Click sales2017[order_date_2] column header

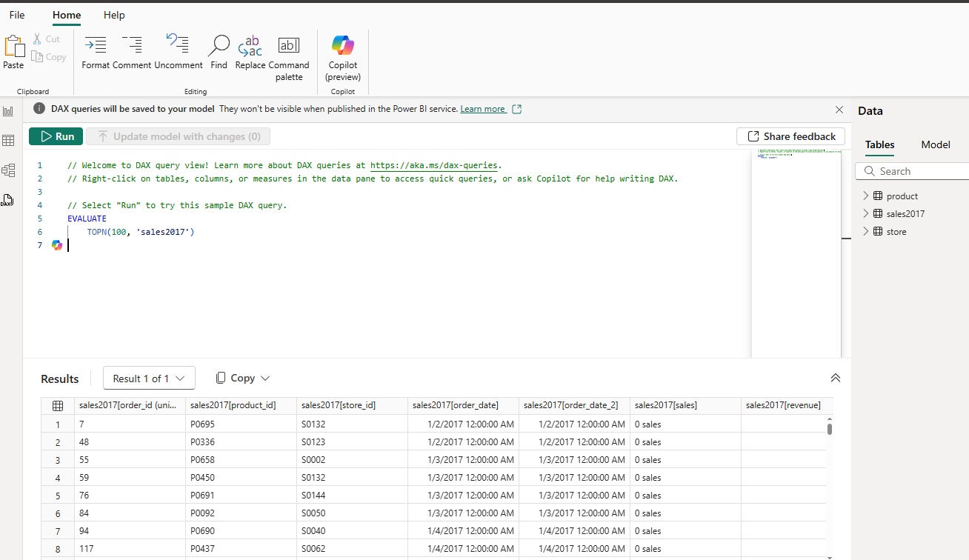click(x=574, y=405)
